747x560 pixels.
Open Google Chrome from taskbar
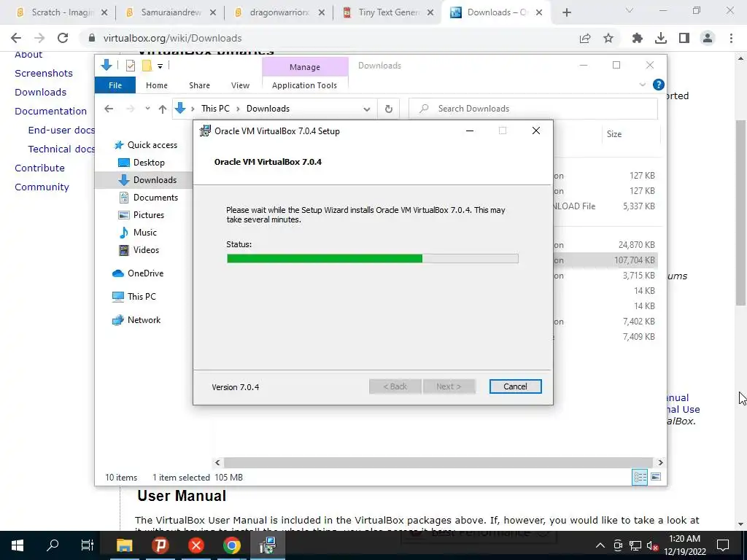(x=231, y=545)
